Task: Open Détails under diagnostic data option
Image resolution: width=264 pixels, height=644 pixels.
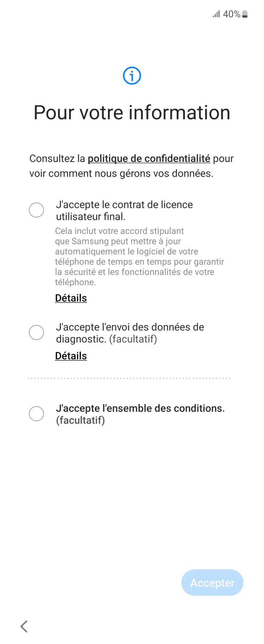Action: click(71, 356)
